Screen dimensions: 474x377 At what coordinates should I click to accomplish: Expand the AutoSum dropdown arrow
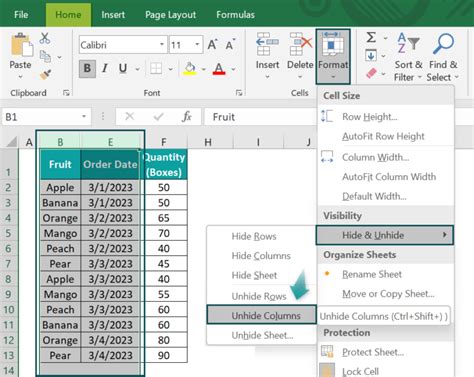tap(385, 38)
